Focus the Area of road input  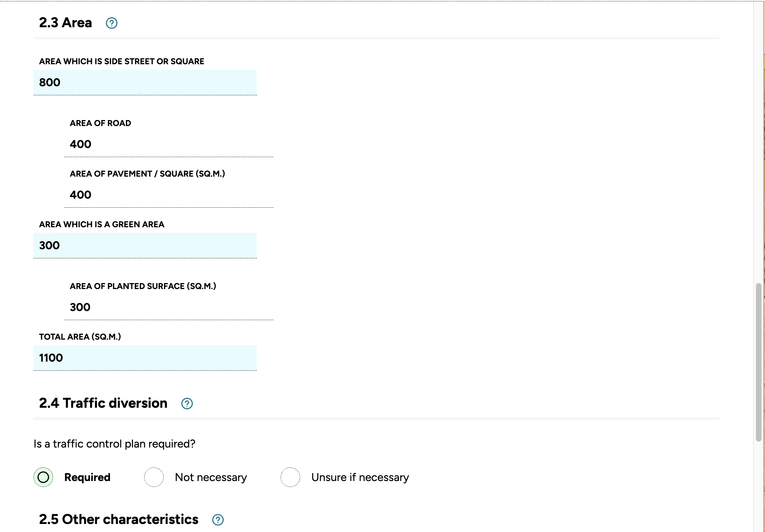(169, 144)
